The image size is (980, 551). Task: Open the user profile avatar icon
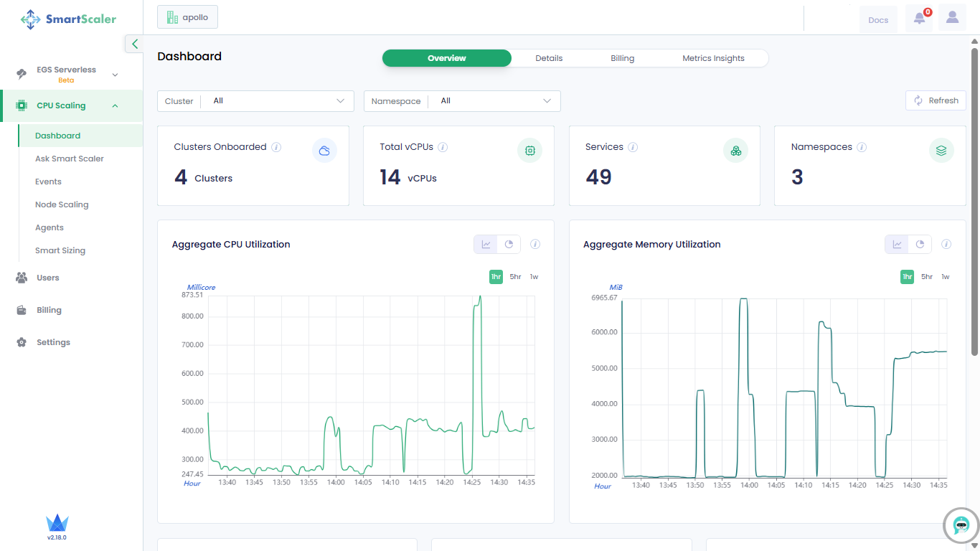[x=952, y=19]
